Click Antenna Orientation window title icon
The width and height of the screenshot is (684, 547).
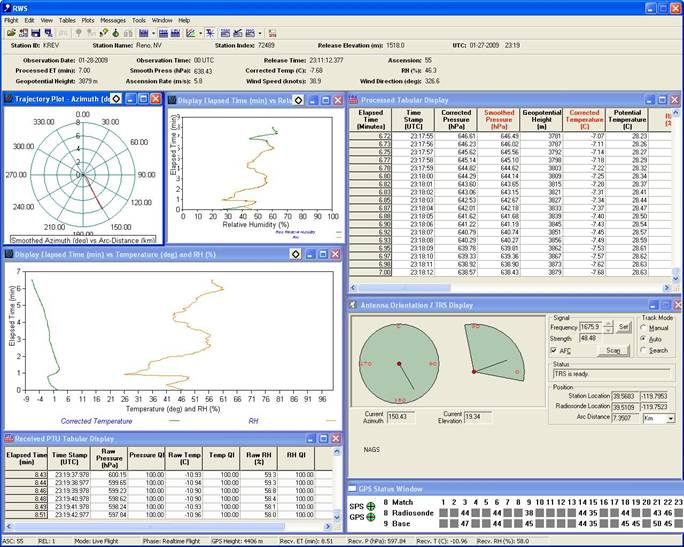point(353,305)
